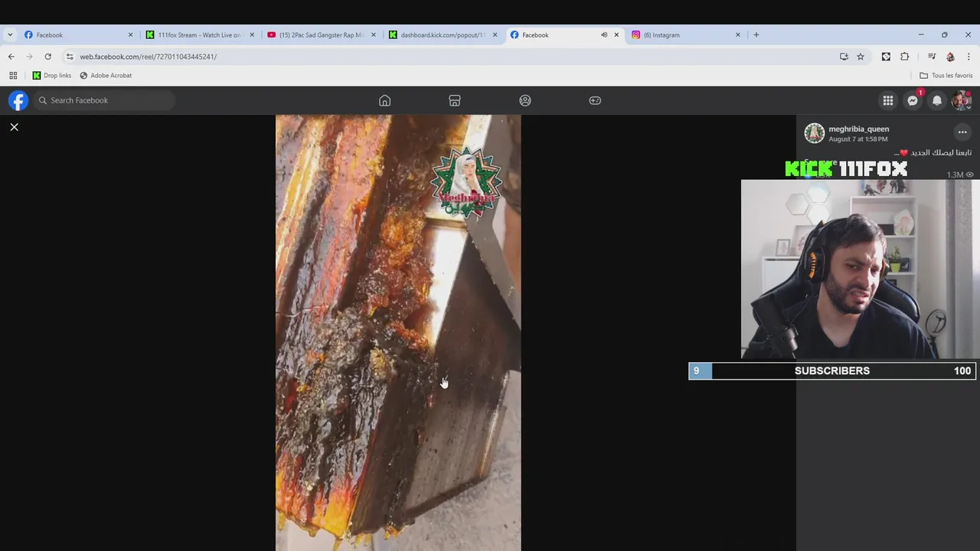This screenshot has height=551, width=980.
Task: Open Facebook Marketplace icon
Action: 455,100
